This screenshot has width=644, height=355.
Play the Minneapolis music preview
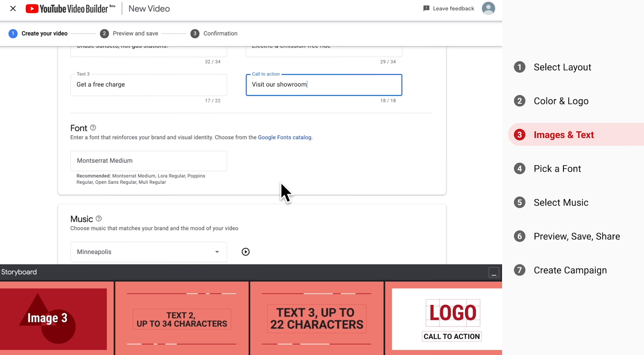(246, 252)
